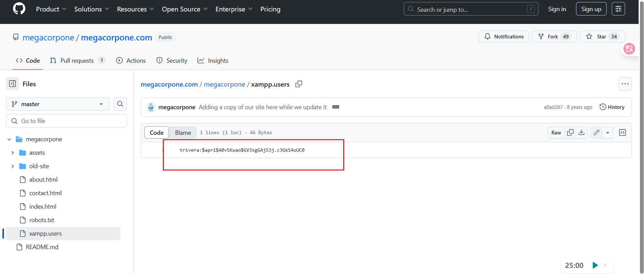The height and width of the screenshot is (274, 644).
Task: Click the Sign up button
Action: pyautogui.click(x=591, y=9)
